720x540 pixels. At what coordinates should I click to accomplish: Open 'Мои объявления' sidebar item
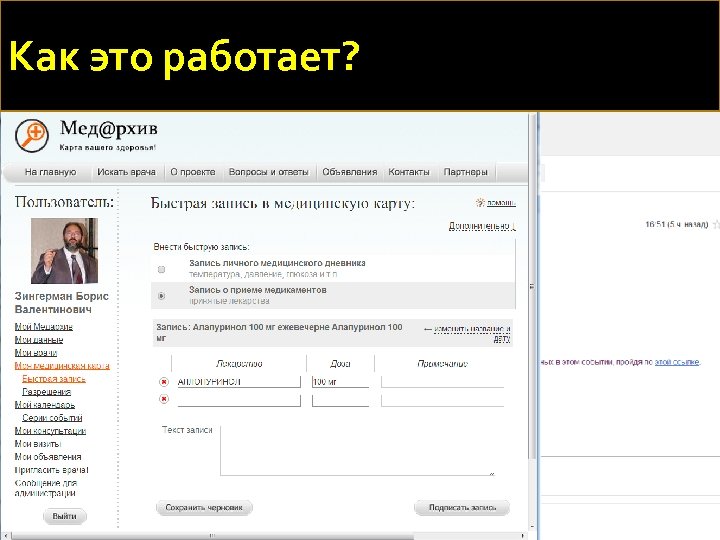click(48, 456)
